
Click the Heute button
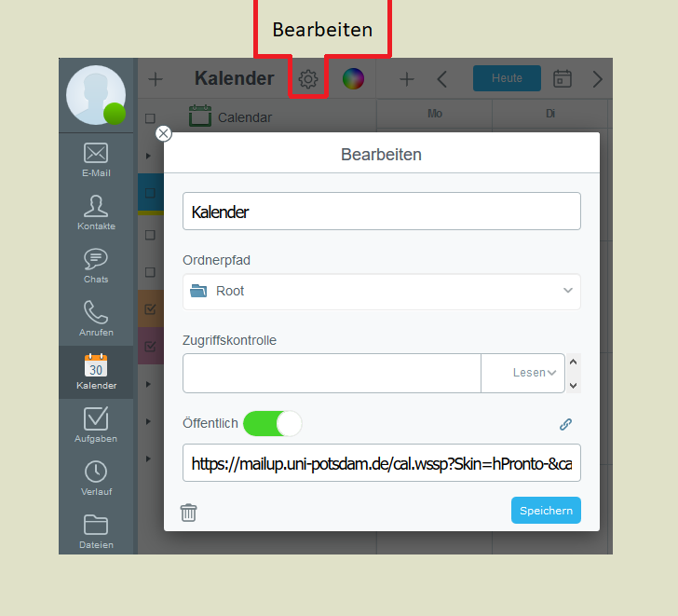point(507,78)
